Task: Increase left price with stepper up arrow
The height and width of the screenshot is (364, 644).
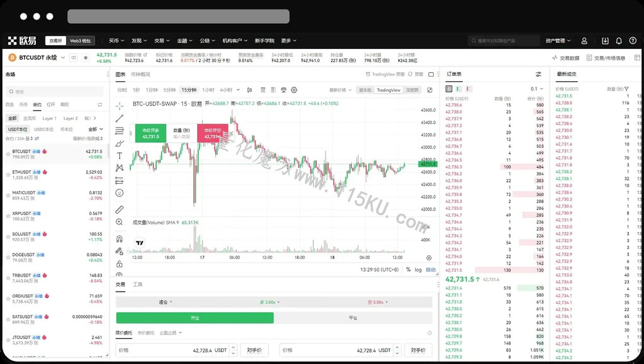Action: 233,348
